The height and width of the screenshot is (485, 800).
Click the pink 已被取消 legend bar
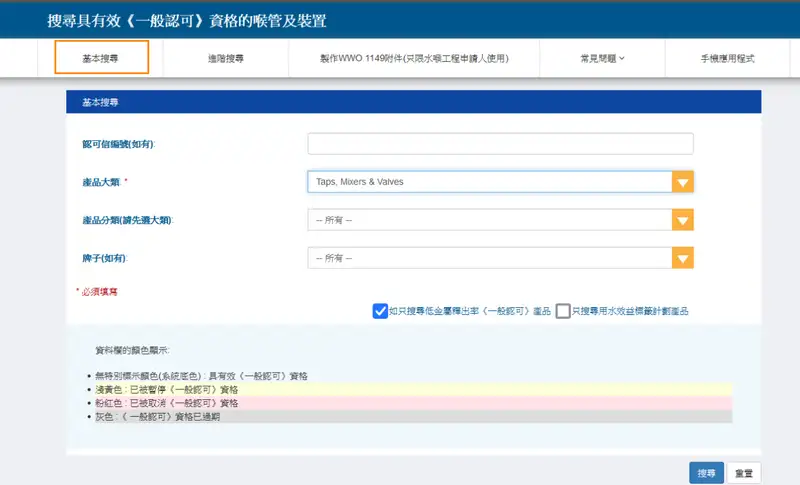coord(410,402)
